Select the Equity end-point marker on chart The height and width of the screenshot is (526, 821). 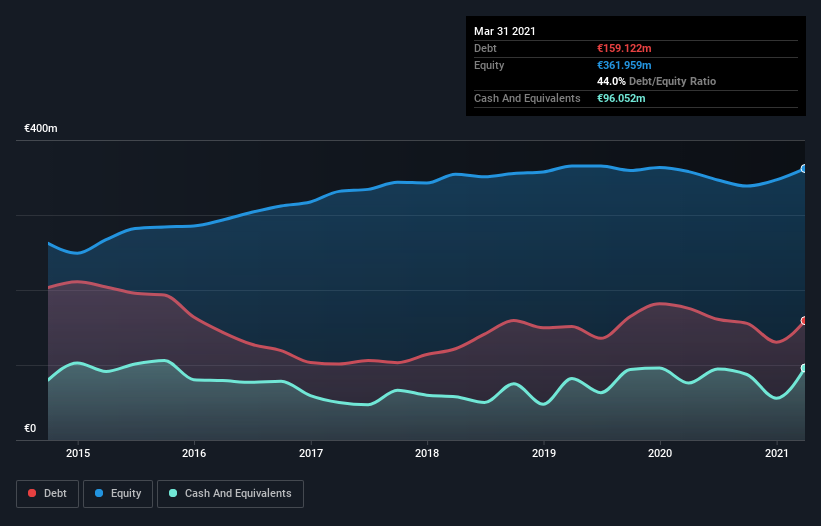pos(804,169)
